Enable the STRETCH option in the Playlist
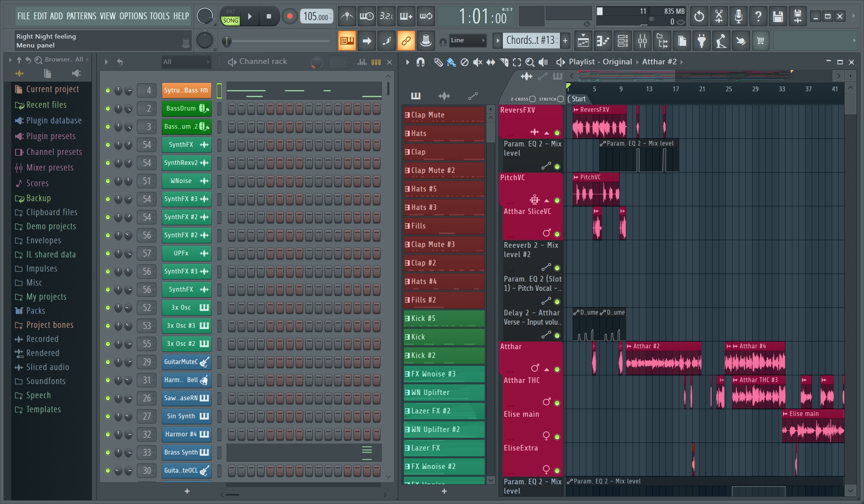This screenshot has height=504, width=864. [x=560, y=99]
